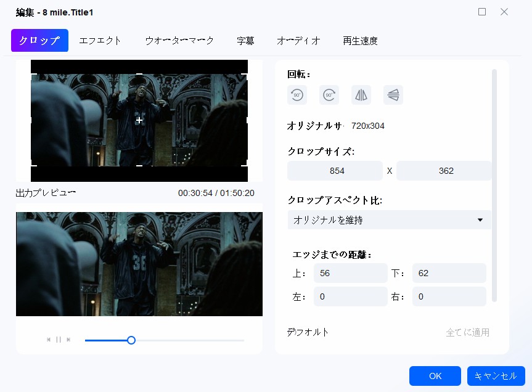Rotate video 90 degrees counterclockwise
The width and height of the screenshot is (532, 392).
pyautogui.click(x=297, y=95)
